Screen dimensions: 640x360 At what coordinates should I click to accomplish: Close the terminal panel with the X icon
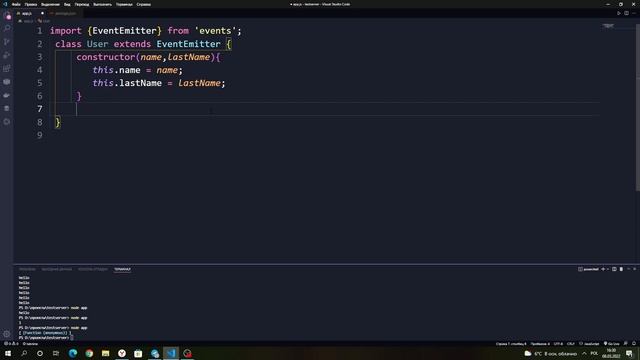click(x=635, y=269)
